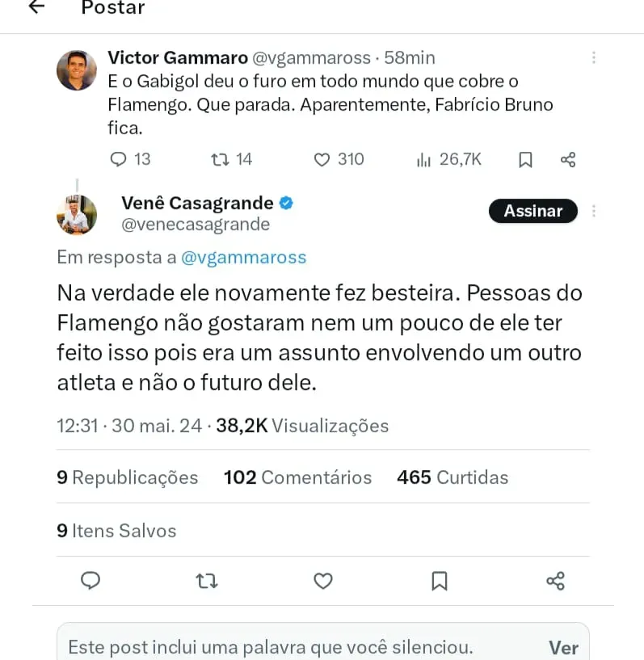The width and height of the screenshot is (644, 660).
Task: Tap the back arrow beside Postar
Action: pyautogui.click(x=36, y=7)
